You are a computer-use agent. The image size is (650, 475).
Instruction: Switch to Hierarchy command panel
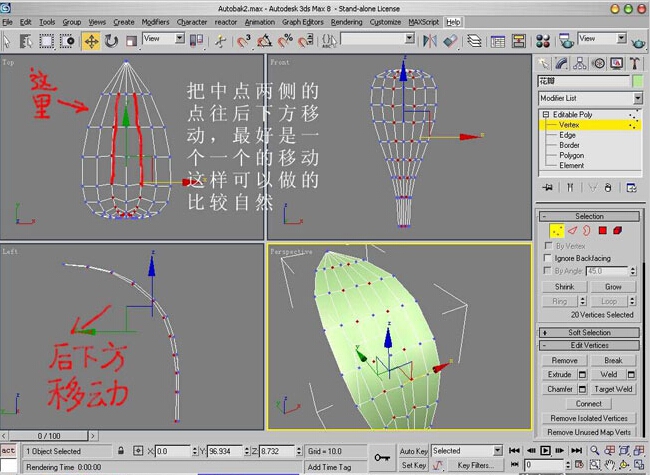[x=580, y=63]
